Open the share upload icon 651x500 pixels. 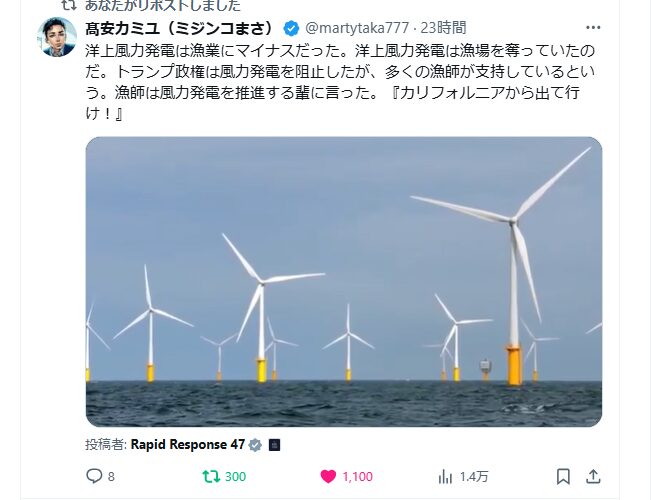pos(593,476)
